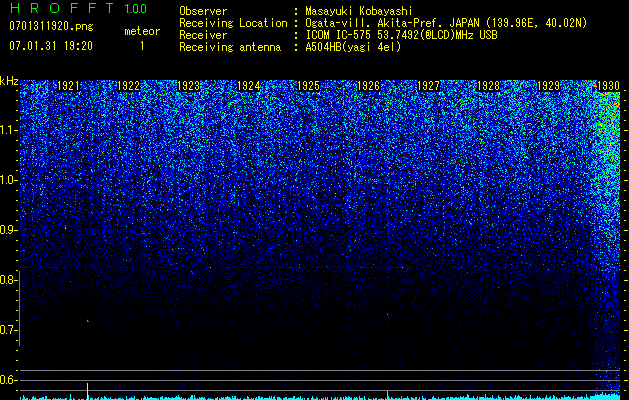The height and width of the screenshot is (400, 629).
Task: Click the meteor count value 1
Action: point(142,46)
